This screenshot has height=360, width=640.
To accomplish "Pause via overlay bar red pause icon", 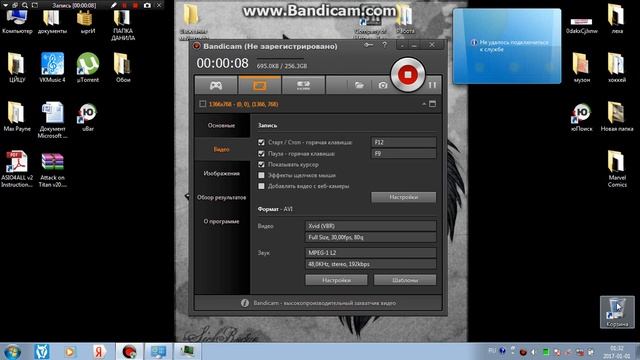I will (124, 5).
